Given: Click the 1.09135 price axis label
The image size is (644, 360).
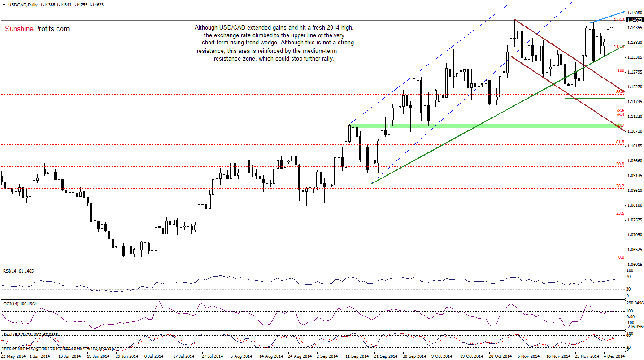Looking at the screenshot, I should pos(635,176).
